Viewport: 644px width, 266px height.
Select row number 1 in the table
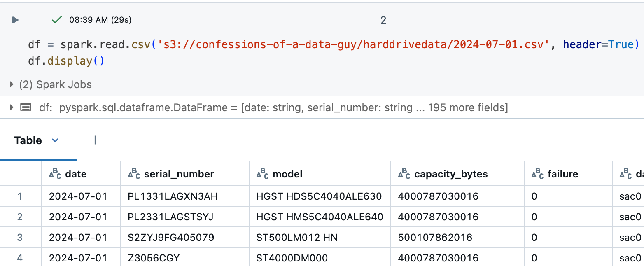coord(20,196)
